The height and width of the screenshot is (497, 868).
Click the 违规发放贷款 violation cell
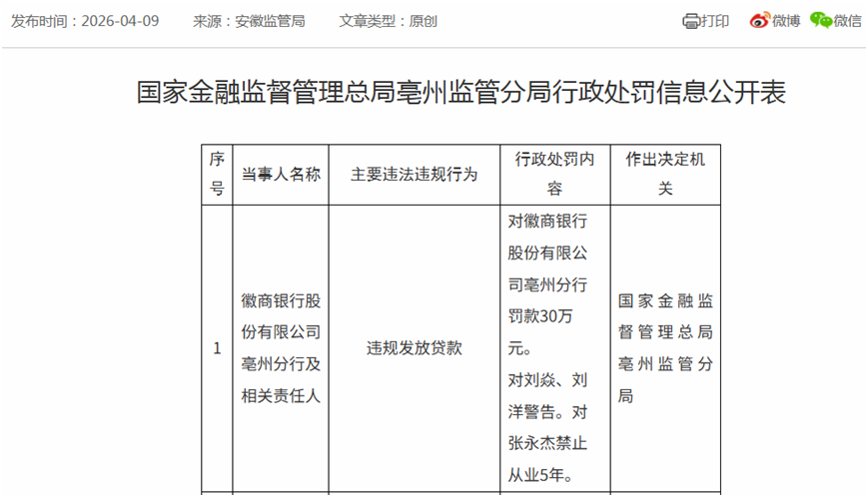415,348
